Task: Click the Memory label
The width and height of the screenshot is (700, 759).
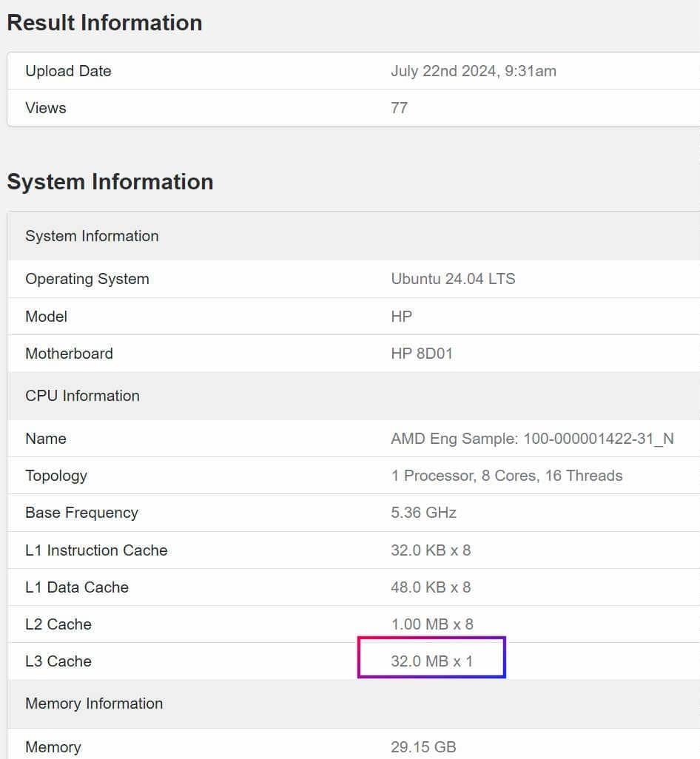Action: 53,747
